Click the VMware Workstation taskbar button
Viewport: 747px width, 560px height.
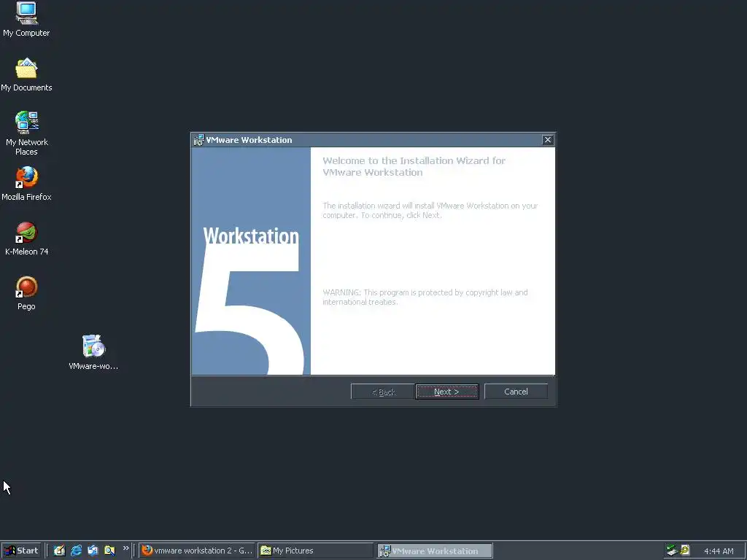pos(435,551)
